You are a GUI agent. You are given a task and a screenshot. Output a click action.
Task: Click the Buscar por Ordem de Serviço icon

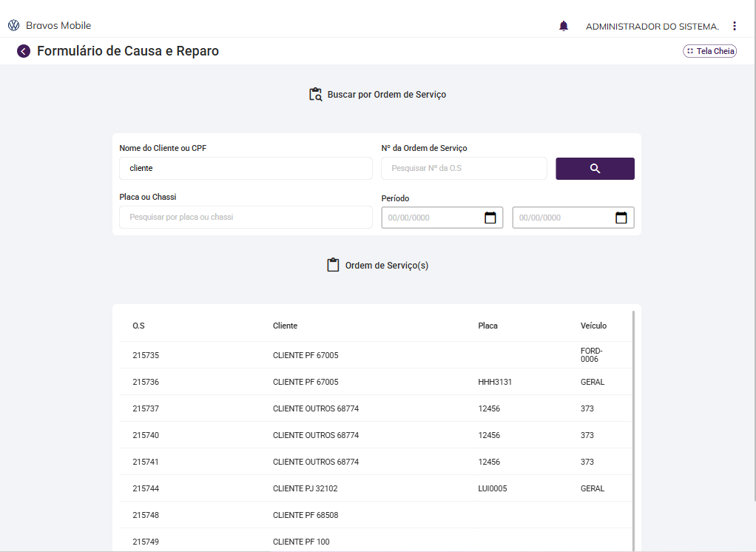[316, 95]
